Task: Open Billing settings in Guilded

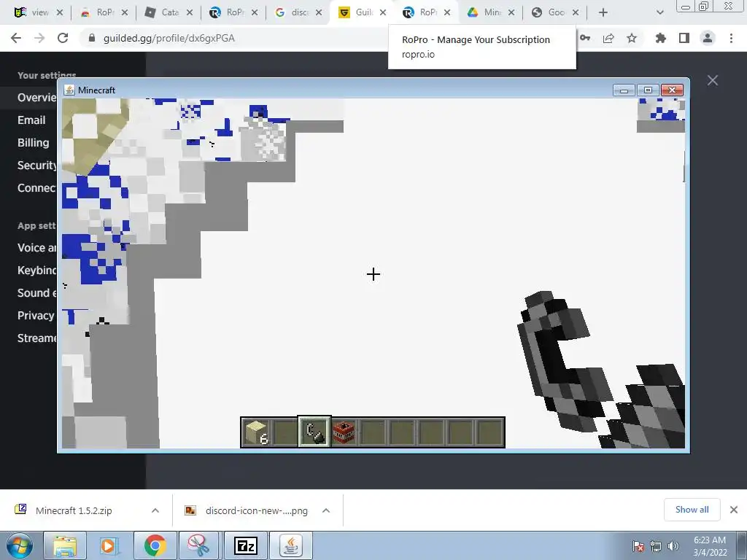Action: 34,143
